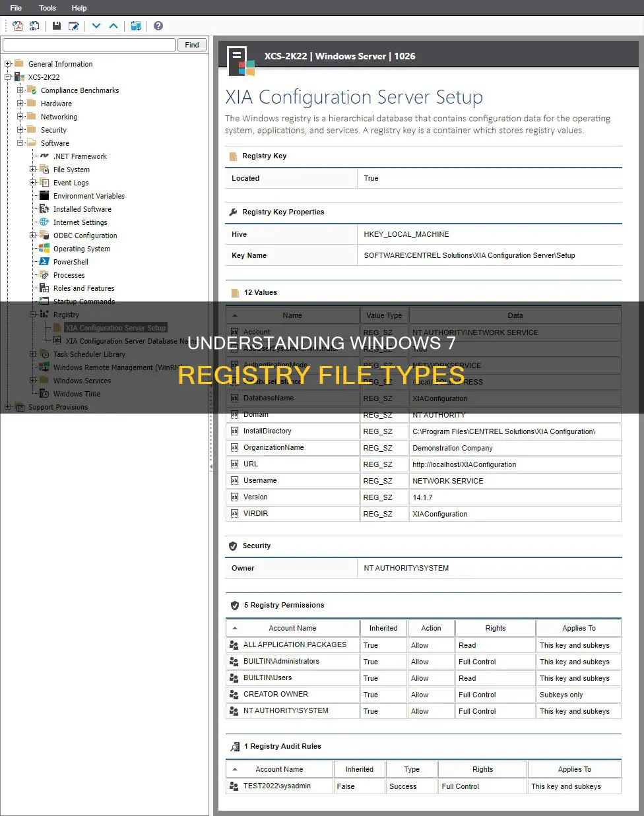Image resolution: width=644 pixels, height=816 pixels.
Task: Click the secured PDF export icon
Action: pyautogui.click(x=34, y=26)
